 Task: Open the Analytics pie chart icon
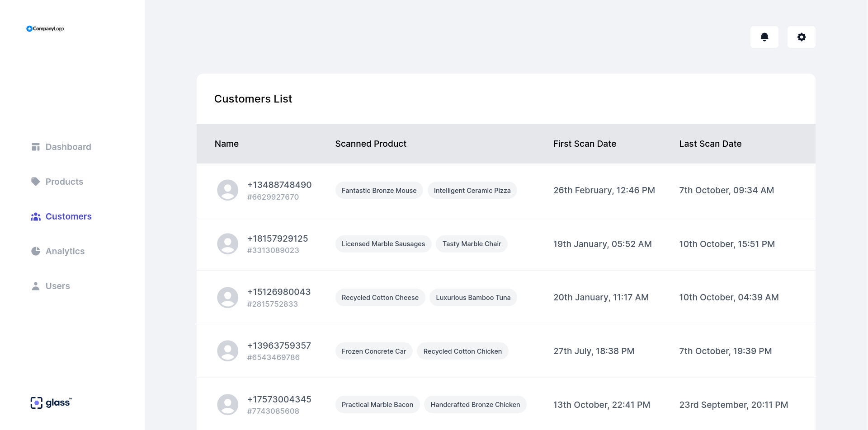point(36,251)
